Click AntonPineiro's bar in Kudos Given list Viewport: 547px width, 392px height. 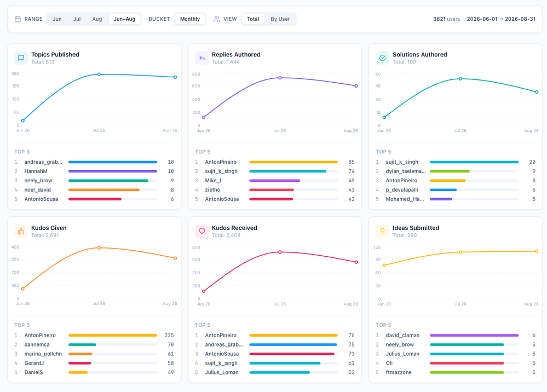pos(113,335)
